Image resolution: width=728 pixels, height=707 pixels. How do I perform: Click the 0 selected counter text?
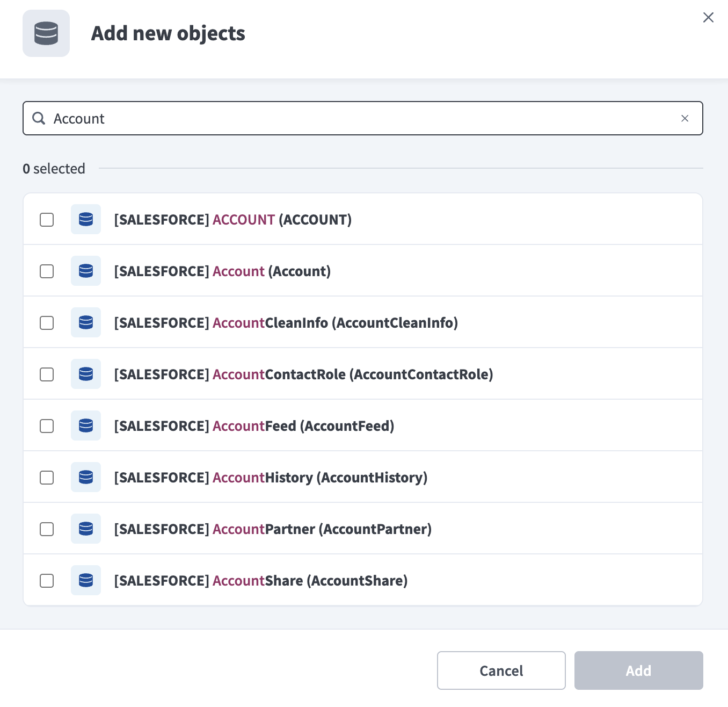[54, 169]
